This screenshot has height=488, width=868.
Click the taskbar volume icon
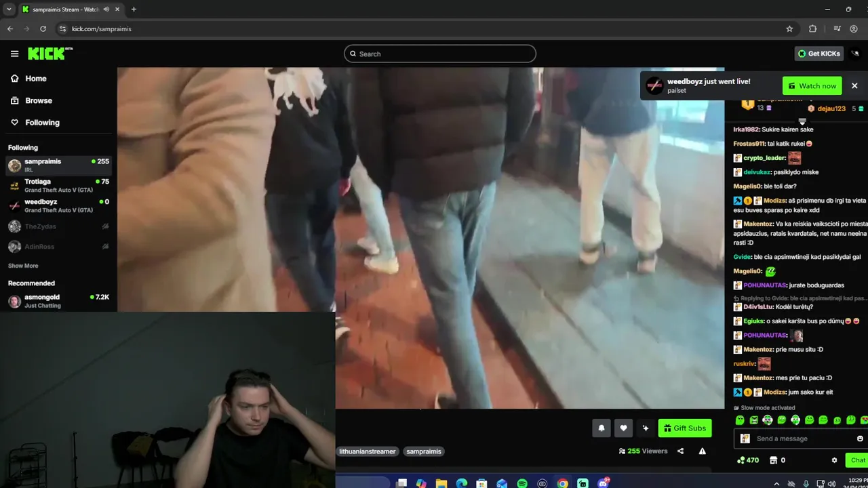(x=831, y=483)
